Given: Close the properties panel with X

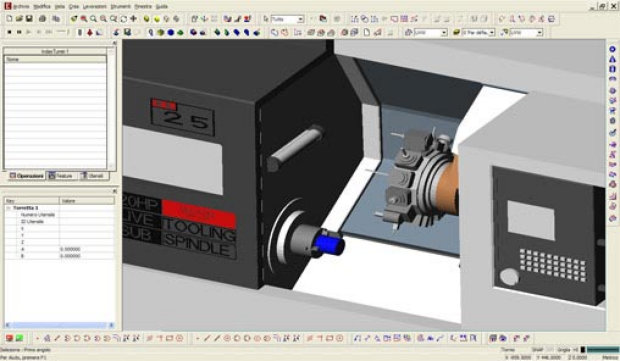Looking at the screenshot, I should (115, 191).
